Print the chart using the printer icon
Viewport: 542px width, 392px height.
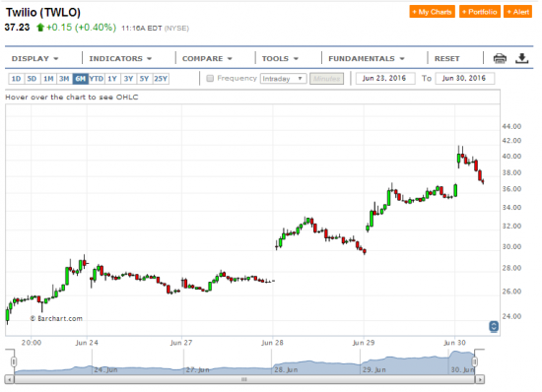point(500,59)
